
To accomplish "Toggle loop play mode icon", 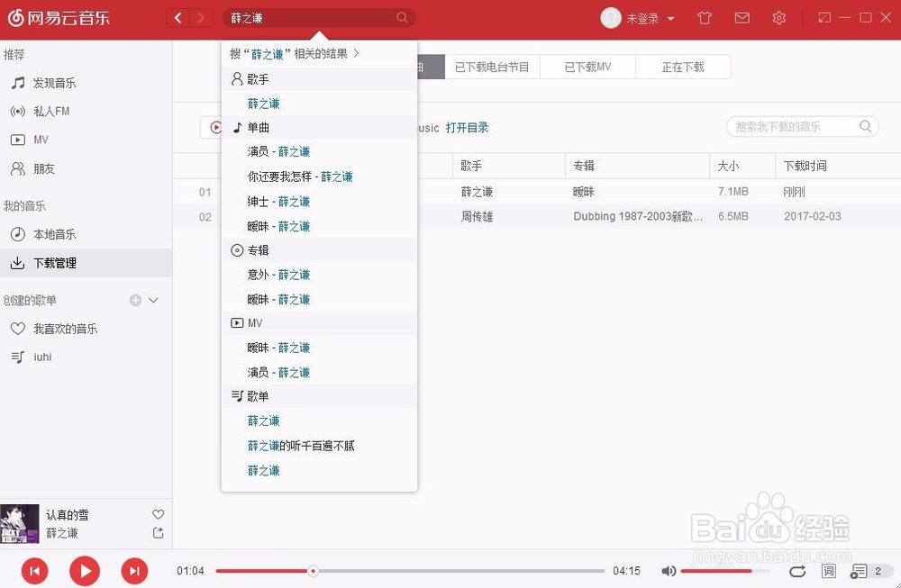I will pos(797,571).
